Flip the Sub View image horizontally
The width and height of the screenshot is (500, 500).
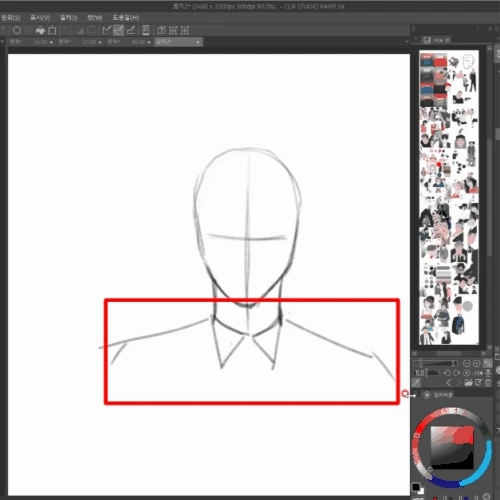click(478, 373)
